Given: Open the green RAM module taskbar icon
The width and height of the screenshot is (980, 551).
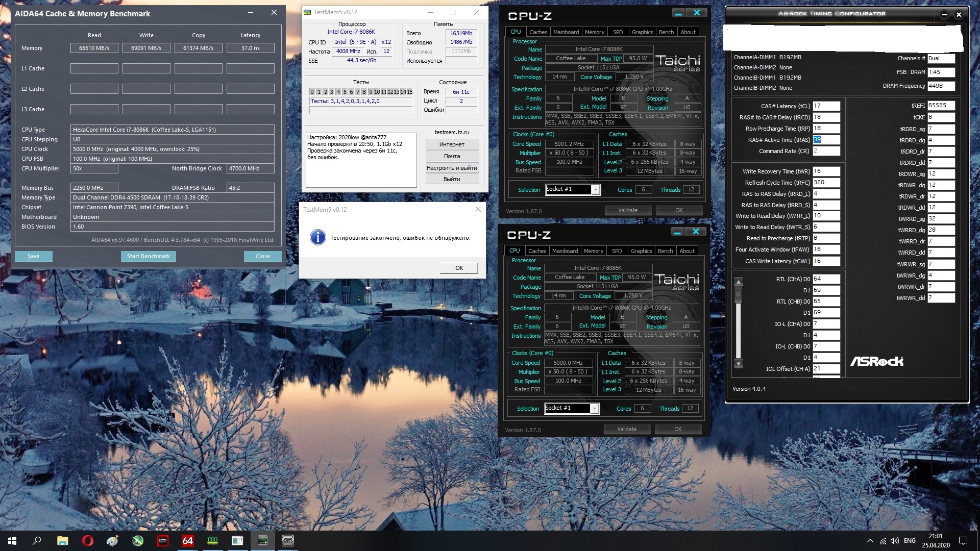Looking at the screenshot, I should coord(212,541).
